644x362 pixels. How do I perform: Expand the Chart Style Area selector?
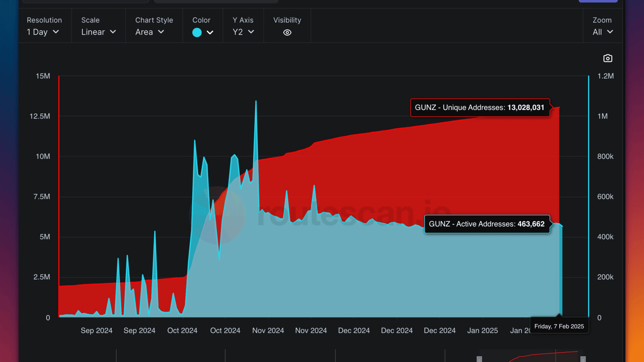tap(149, 32)
